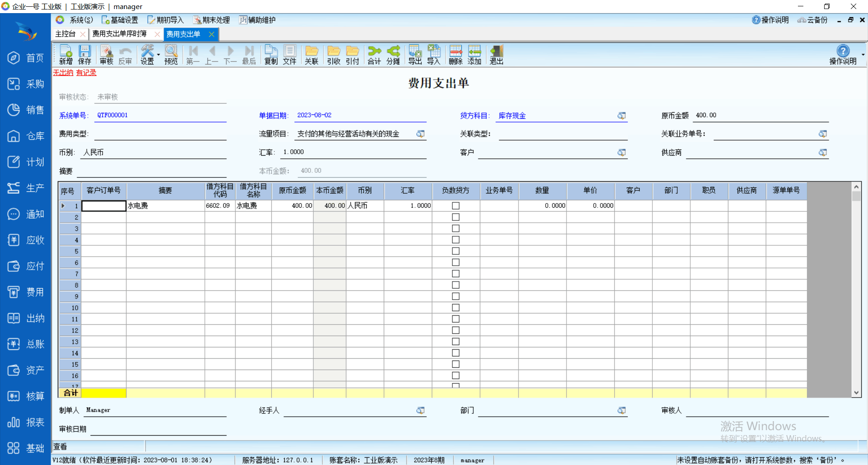Click the 保存 (Save) toolbar icon
Viewport: 868px width, 465px height.
[x=84, y=55]
